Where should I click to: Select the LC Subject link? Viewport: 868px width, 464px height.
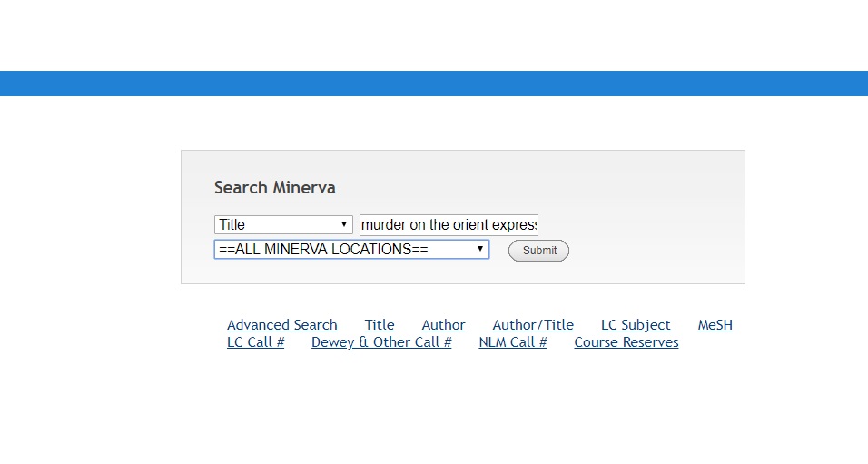[x=636, y=325]
